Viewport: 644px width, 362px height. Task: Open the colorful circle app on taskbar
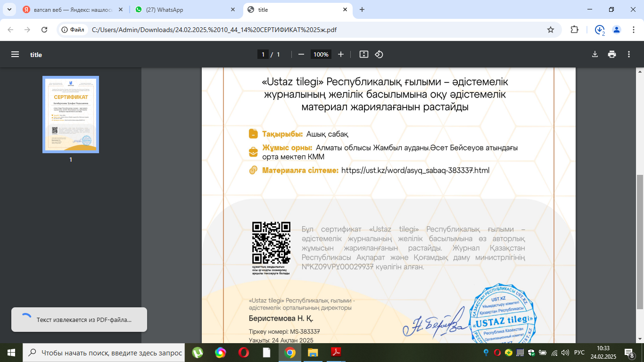click(x=221, y=353)
